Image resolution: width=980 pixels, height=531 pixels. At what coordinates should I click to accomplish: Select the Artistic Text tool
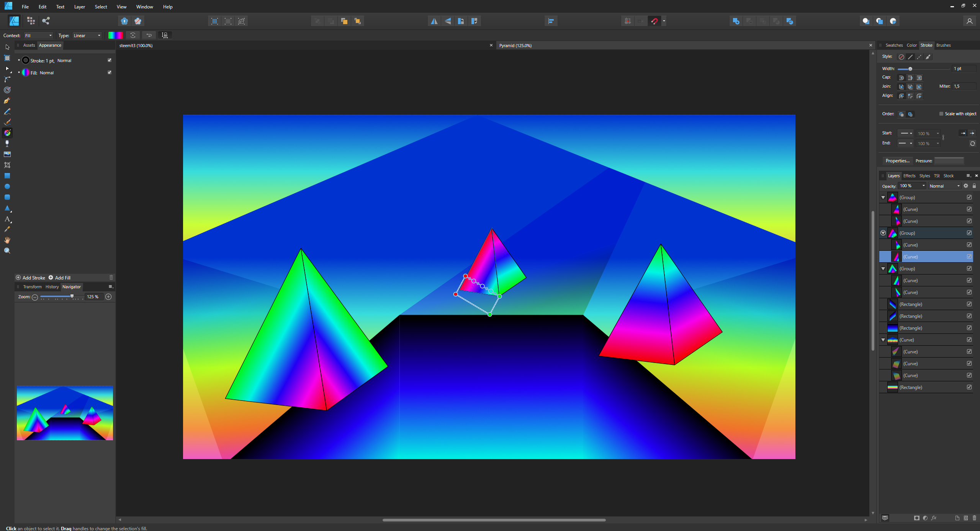coord(7,219)
